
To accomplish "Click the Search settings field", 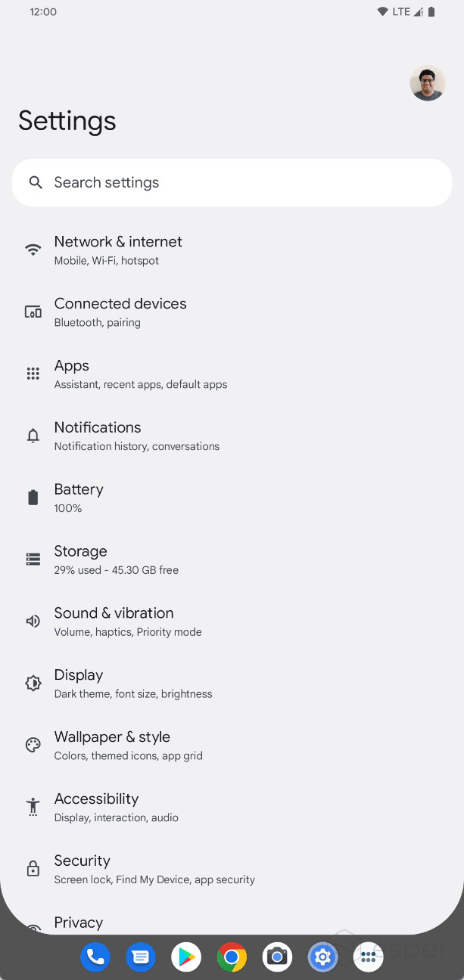I will click(x=232, y=182).
